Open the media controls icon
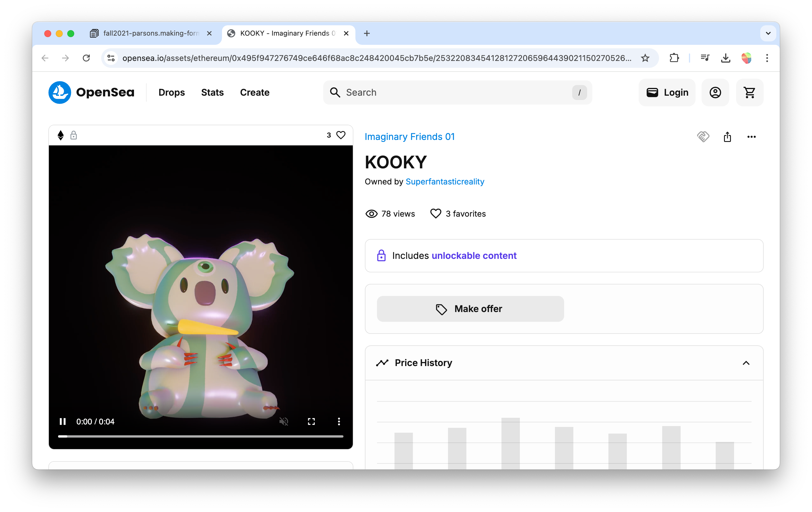Viewport: 812px width, 512px height. [705, 58]
